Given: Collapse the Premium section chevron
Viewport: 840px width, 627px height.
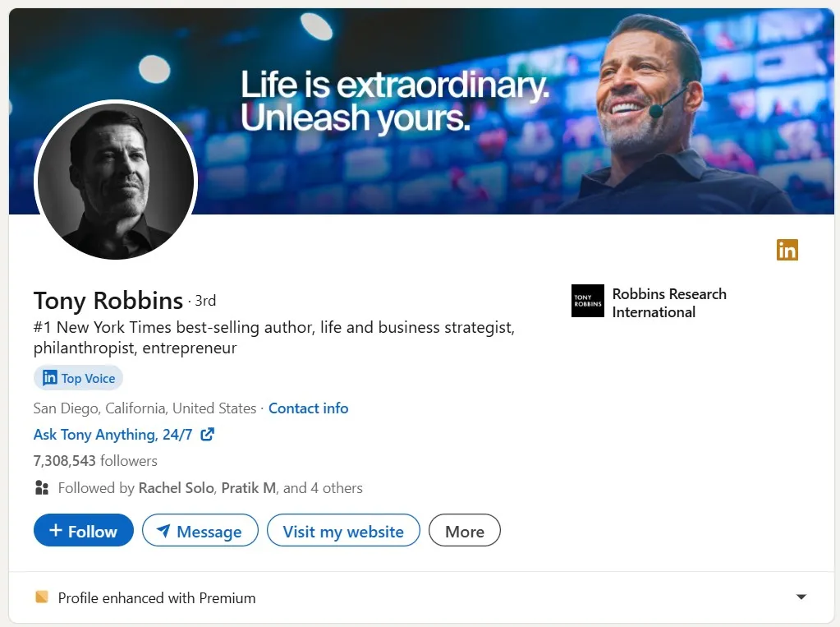Looking at the screenshot, I should pos(801,598).
